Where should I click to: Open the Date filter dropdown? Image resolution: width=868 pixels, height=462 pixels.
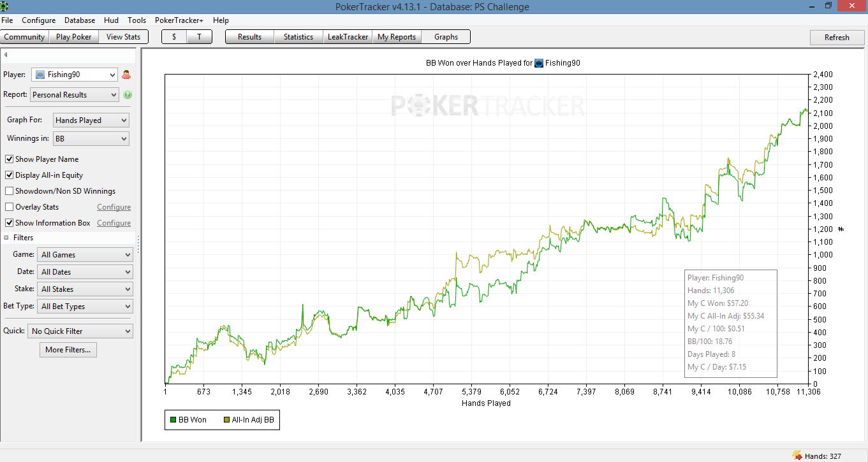pyautogui.click(x=85, y=272)
